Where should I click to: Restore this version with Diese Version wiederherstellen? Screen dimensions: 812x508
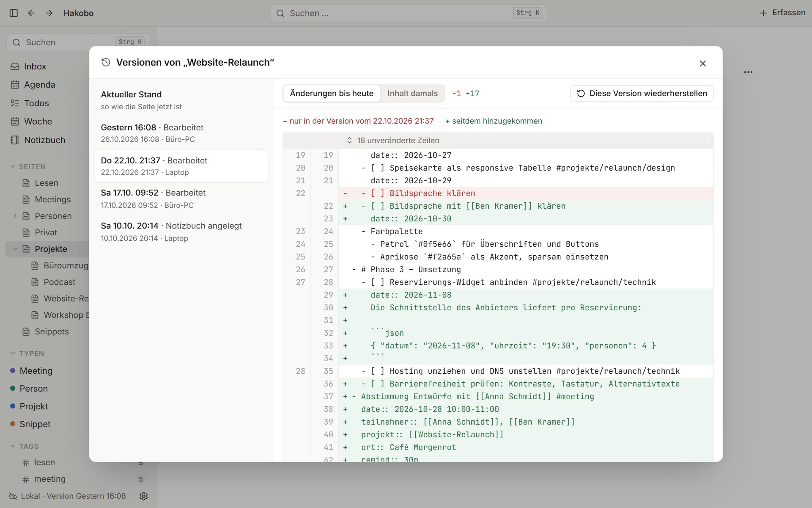pos(642,93)
